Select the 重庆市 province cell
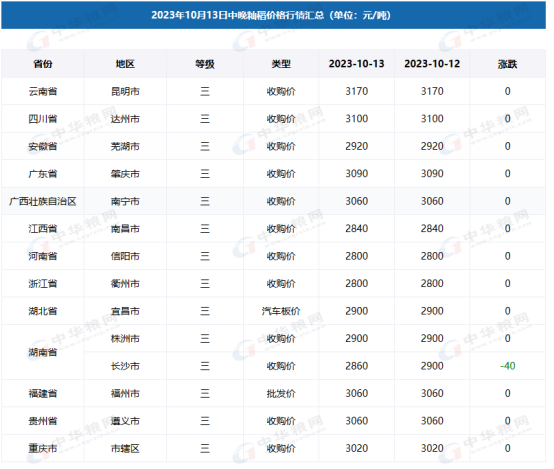The image size is (554, 469). [x=43, y=449]
